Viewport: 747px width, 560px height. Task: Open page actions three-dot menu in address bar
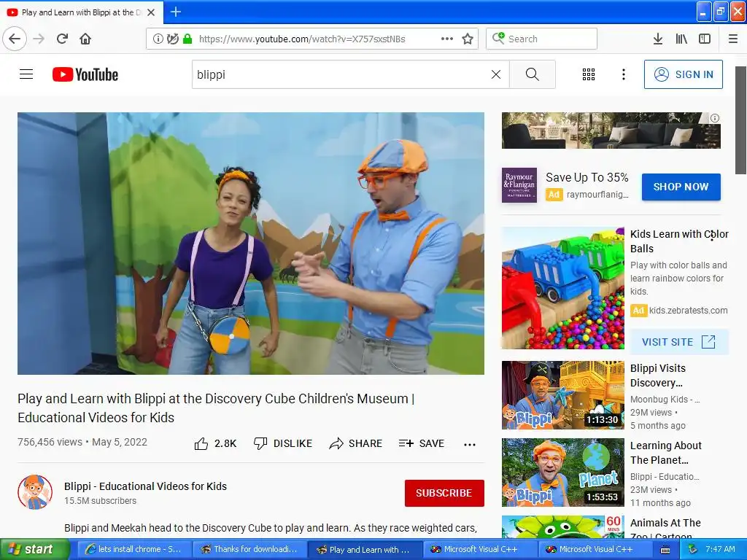click(x=447, y=39)
